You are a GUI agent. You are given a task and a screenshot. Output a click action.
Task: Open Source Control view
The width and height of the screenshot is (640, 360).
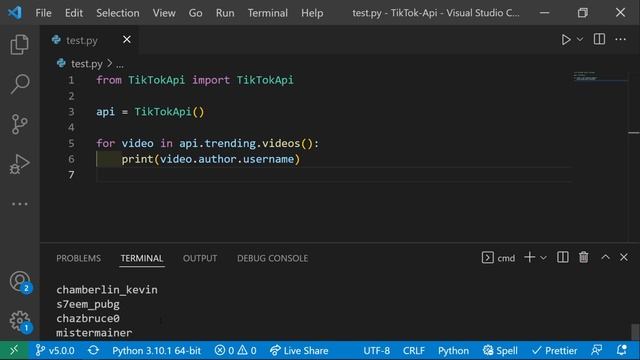(19, 124)
